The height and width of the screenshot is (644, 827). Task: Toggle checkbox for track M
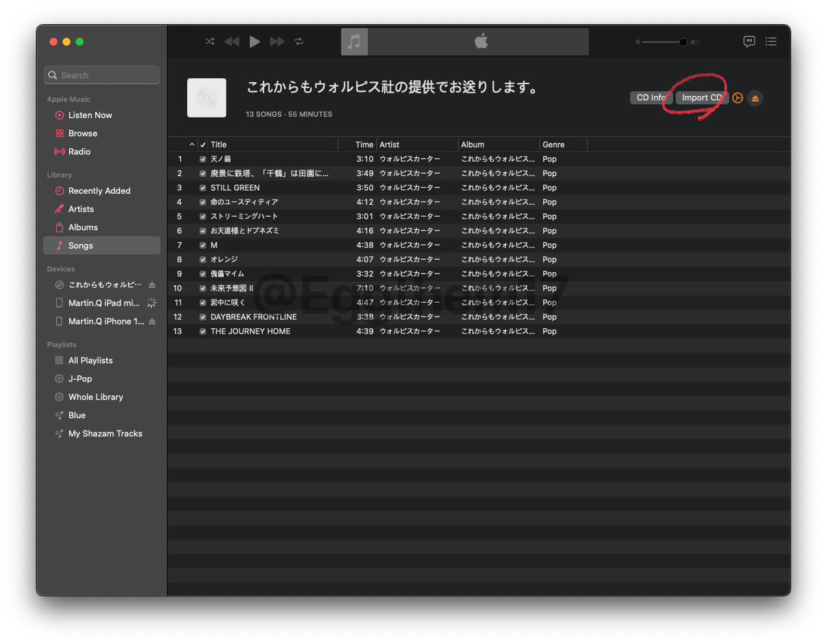(x=203, y=245)
